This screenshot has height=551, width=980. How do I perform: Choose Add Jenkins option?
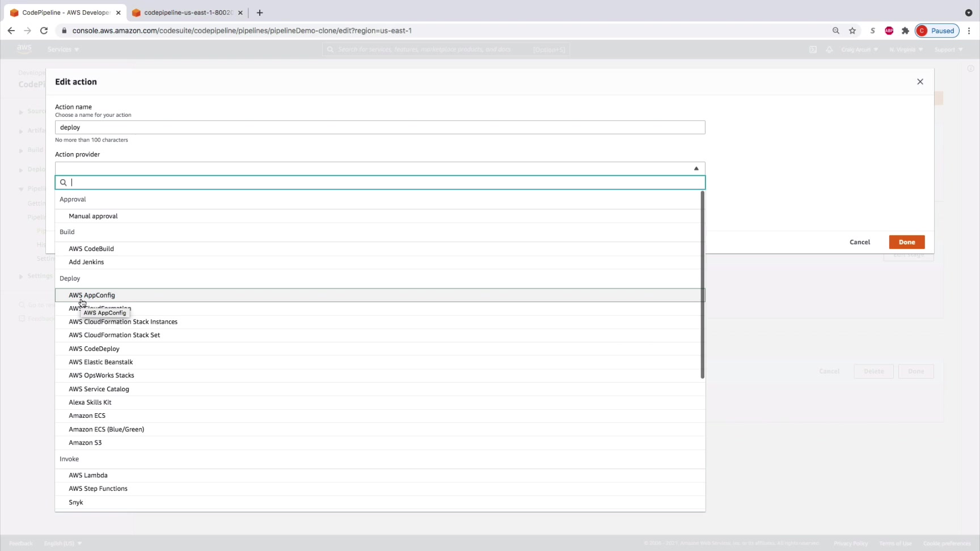378,262
